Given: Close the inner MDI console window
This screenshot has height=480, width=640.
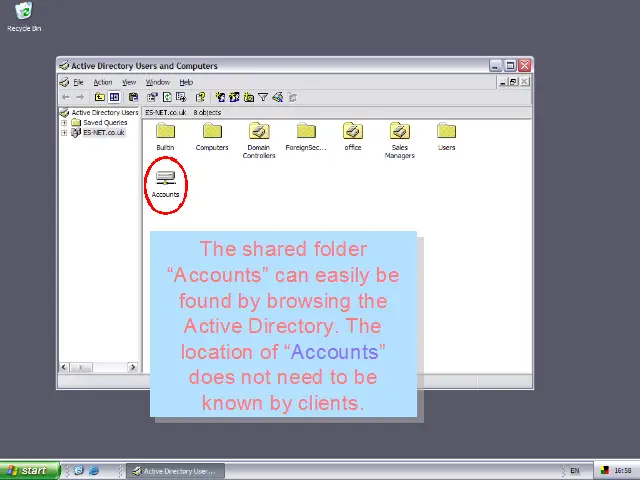Looking at the screenshot, I should (x=524, y=82).
